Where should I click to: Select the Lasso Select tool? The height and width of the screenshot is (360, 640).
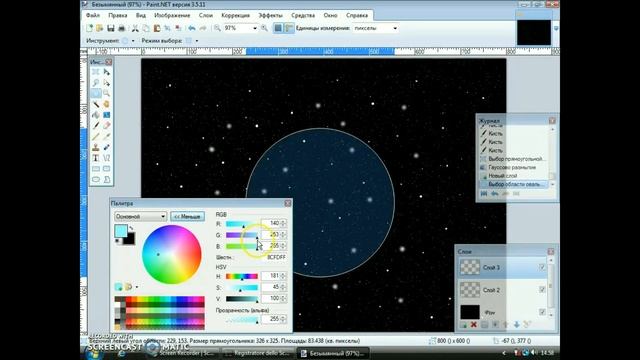tap(96, 83)
